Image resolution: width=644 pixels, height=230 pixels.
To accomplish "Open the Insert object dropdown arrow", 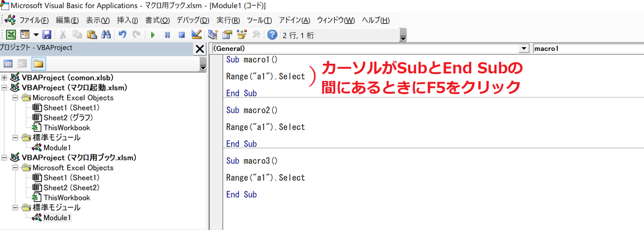I will 35,35.
